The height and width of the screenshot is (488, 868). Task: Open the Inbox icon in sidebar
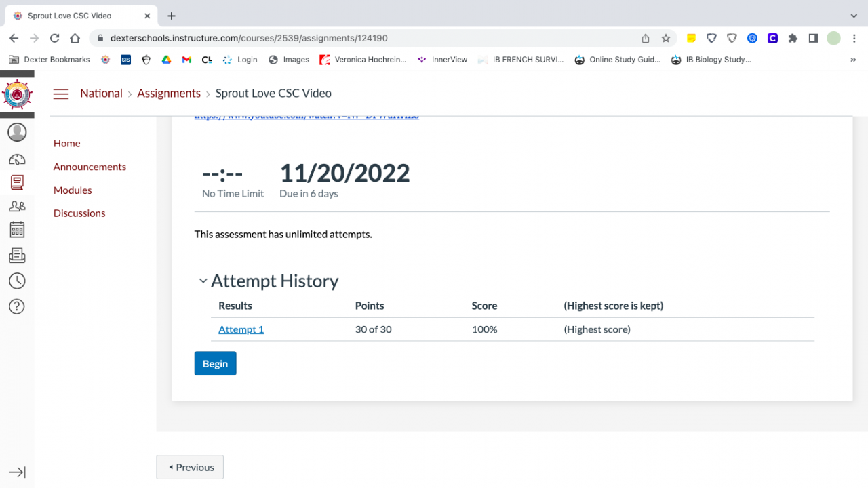pyautogui.click(x=17, y=256)
